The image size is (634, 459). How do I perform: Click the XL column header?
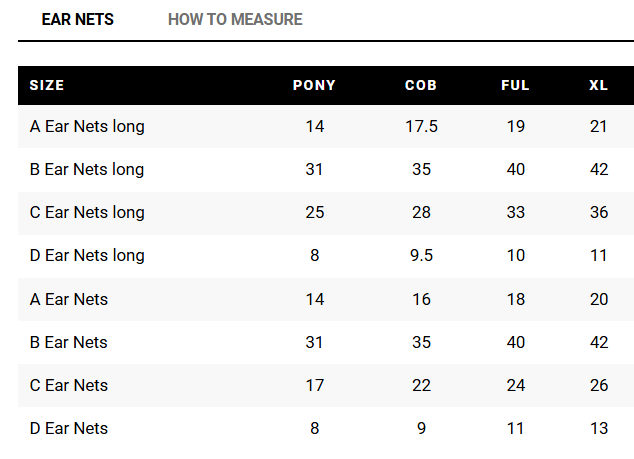pyautogui.click(x=598, y=85)
